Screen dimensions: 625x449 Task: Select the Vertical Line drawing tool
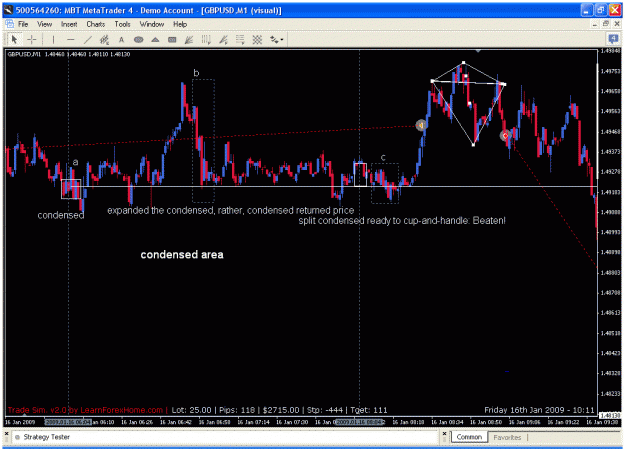[x=53, y=39]
